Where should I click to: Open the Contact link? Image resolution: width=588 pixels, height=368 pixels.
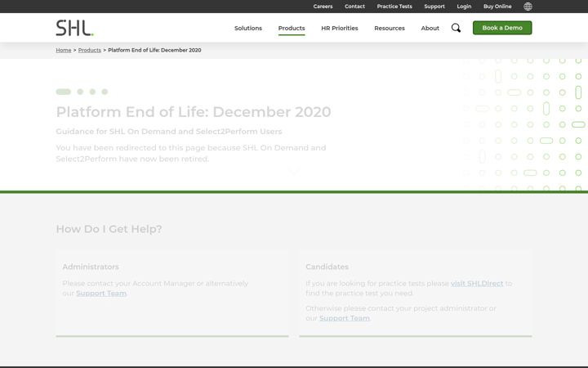[x=354, y=7]
